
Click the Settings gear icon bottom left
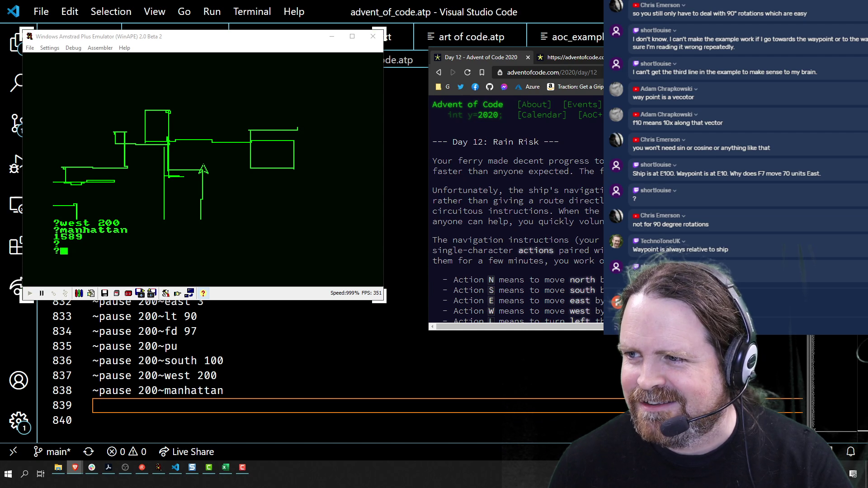pos(19,421)
